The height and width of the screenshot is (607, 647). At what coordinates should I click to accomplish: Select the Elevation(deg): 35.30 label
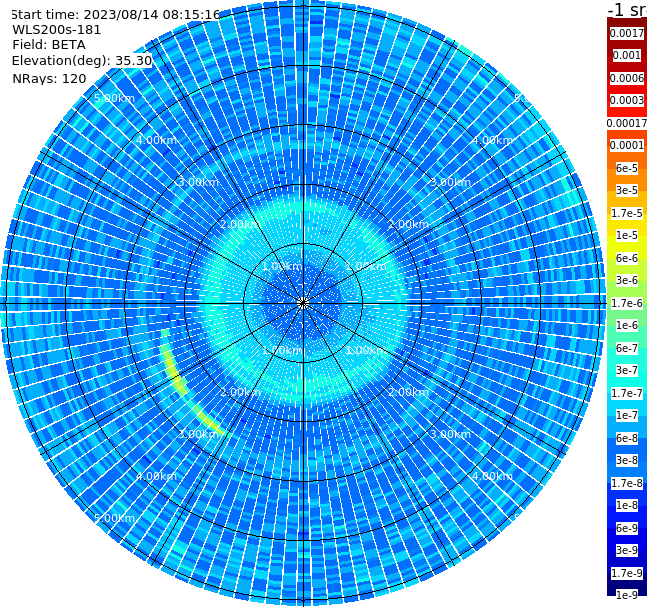point(82,61)
